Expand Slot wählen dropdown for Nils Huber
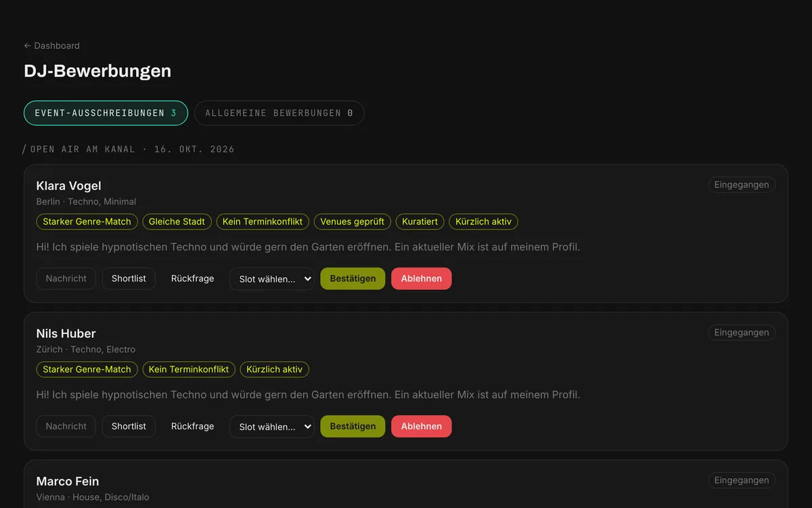This screenshot has width=812, height=508. point(272,427)
